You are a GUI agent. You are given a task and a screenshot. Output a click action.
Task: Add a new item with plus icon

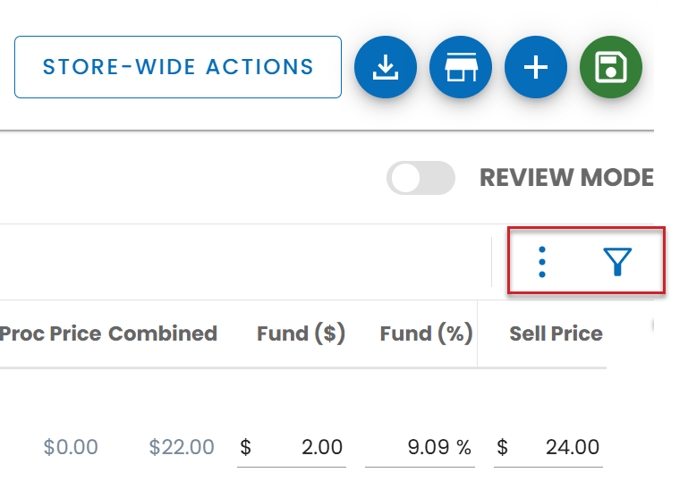(x=537, y=68)
